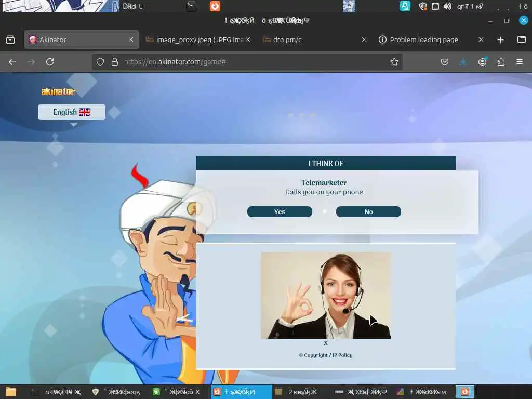The width and height of the screenshot is (532, 399).
Task: Open a new tab with plus button
Action: coord(500,39)
